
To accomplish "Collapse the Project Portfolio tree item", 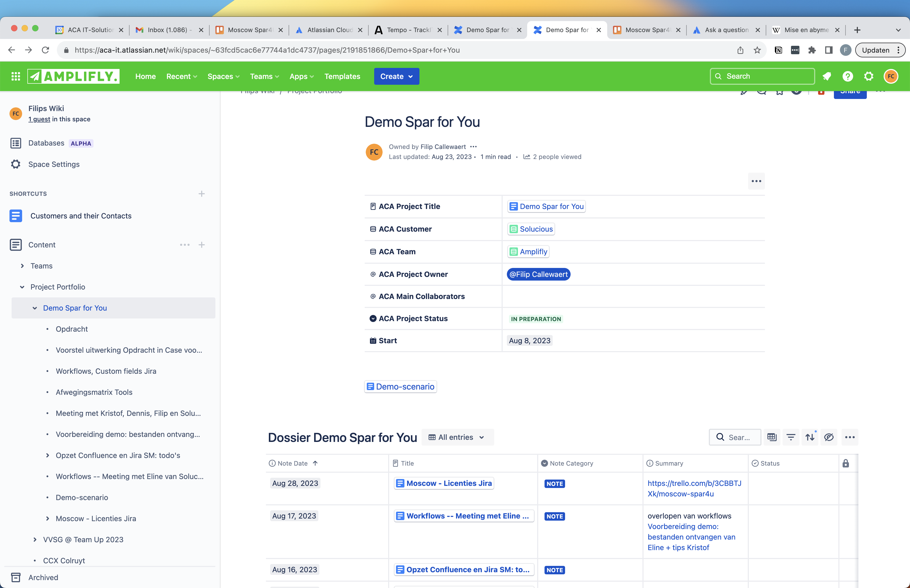I will coord(22,287).
